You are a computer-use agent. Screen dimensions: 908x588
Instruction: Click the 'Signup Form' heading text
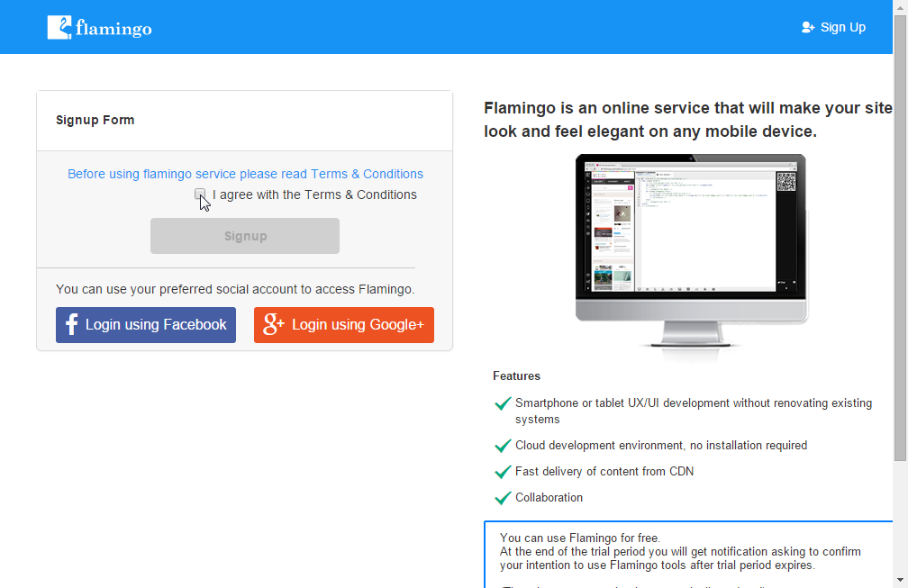(95, 120)
